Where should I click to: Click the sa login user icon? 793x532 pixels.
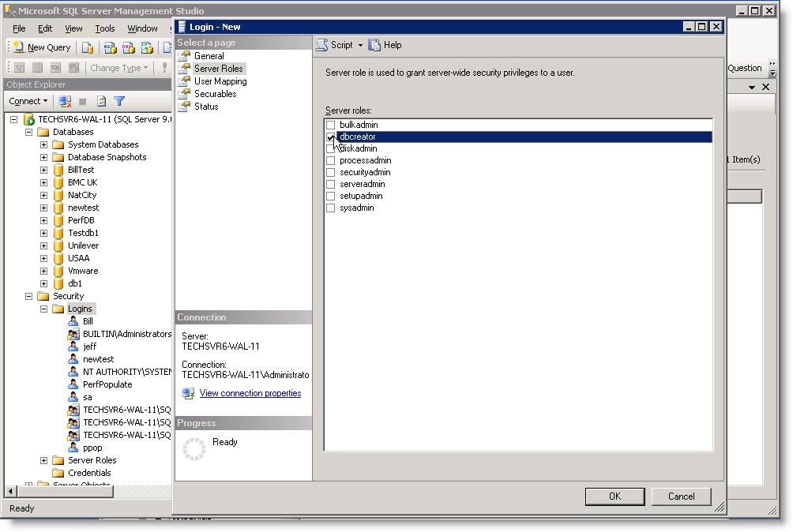click(x=73, y=397)
